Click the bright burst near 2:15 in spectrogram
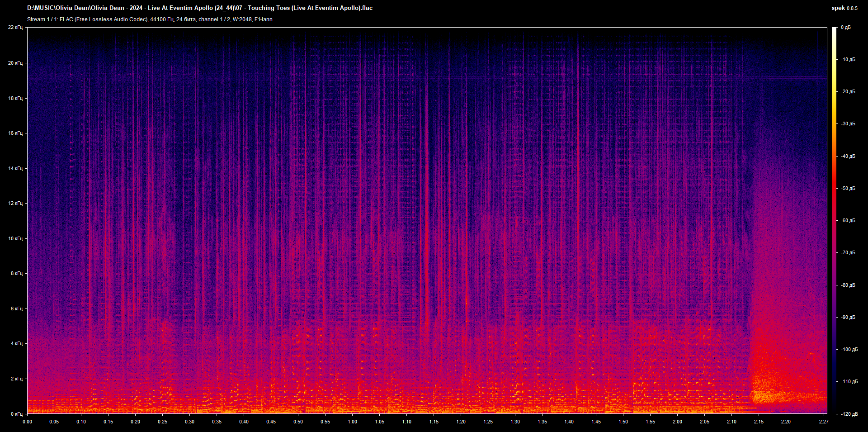The image size is (868, 432). pos(764,397)
